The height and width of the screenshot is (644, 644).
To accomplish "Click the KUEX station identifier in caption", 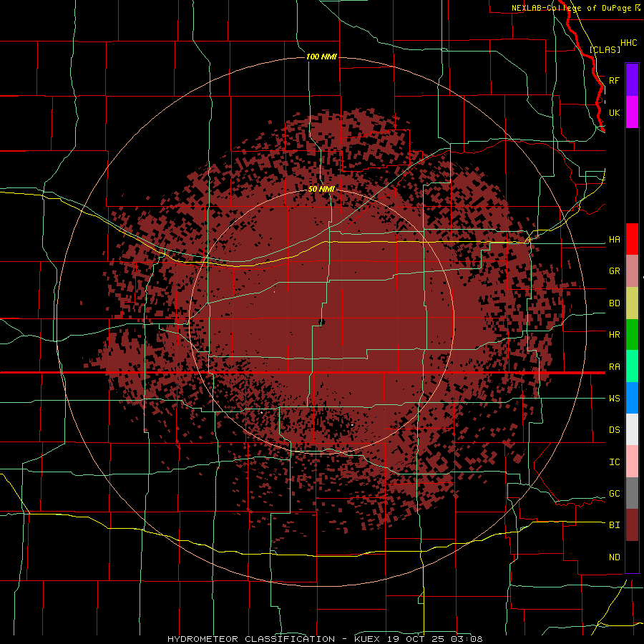I will (x=367, y=639).
